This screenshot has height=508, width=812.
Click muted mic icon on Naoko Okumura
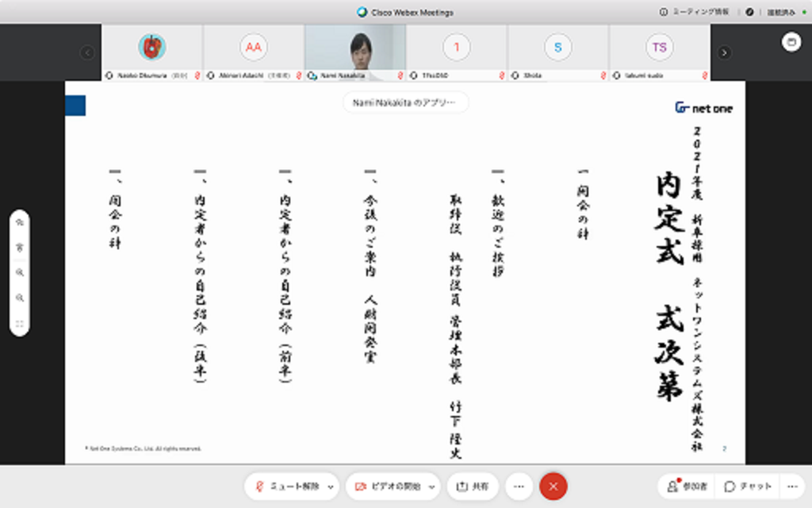[x=197, y=75]
